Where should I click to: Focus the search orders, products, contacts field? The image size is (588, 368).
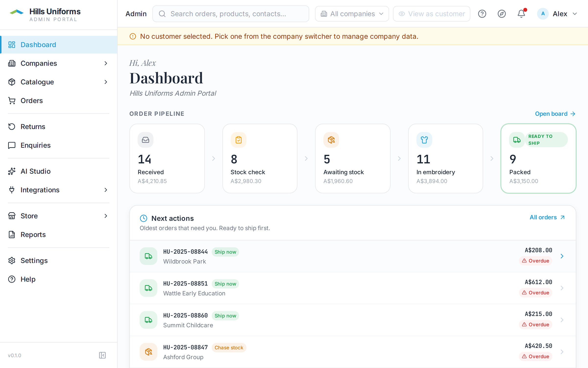231,14
